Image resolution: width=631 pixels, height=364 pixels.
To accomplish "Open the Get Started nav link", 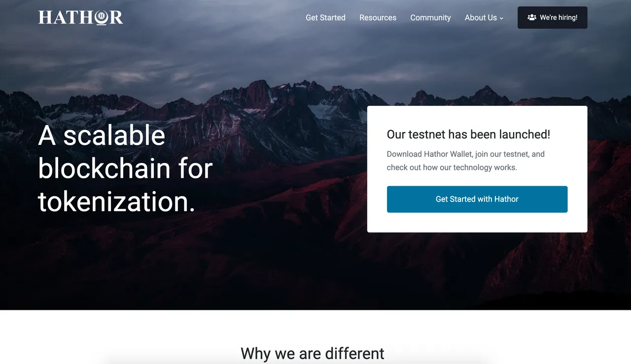I will tap(325, 17).
